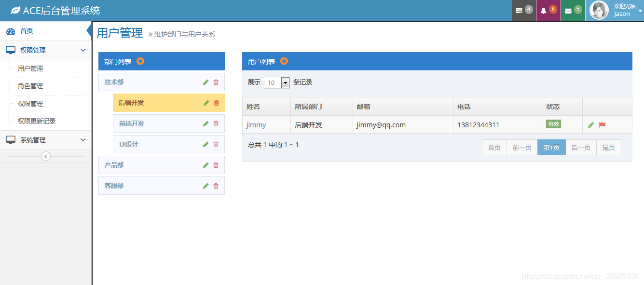Screen dimensions: 644x285
Task: Click the 邮箱 column header
Action: click(x=403, y=107)
